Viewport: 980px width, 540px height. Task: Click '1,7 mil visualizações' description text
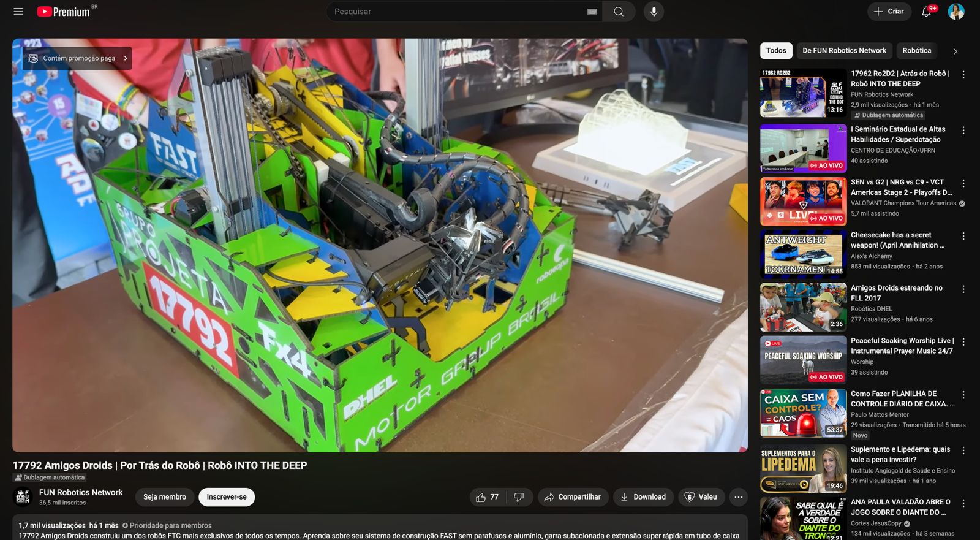pyautogui.click(x=52, y=525)
